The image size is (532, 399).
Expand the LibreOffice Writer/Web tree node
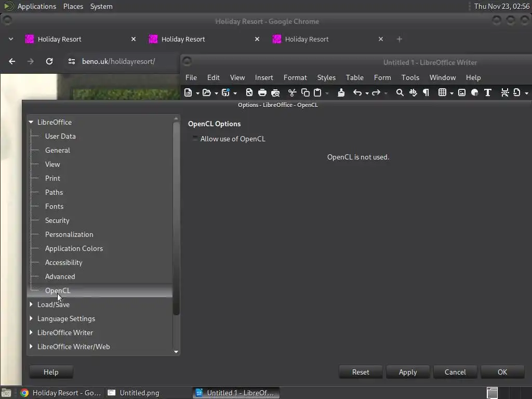tap(31, 347)
